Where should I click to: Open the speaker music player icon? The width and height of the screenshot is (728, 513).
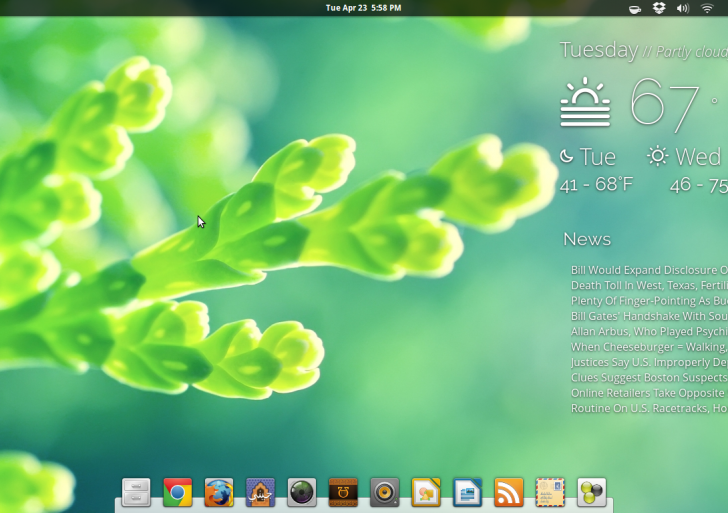point(384,492)
